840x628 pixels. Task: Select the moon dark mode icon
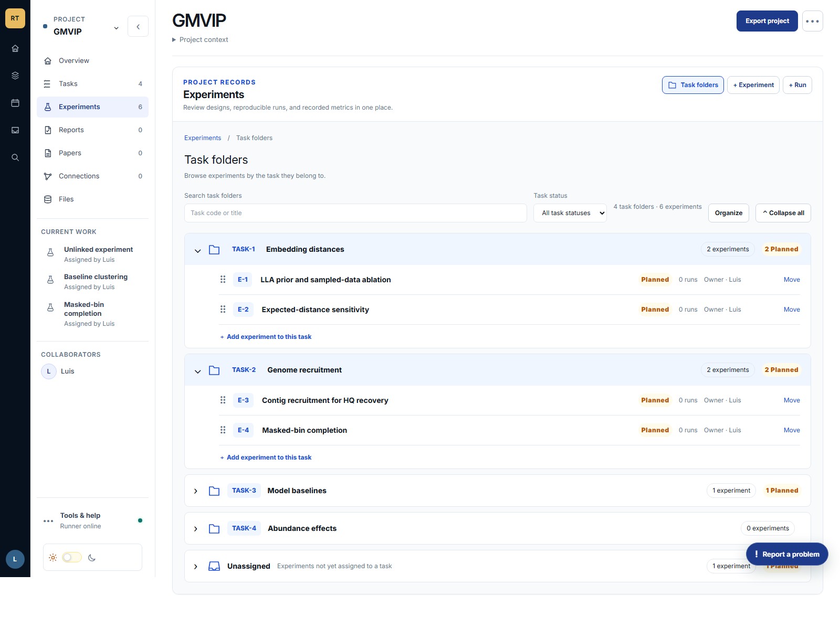[x=92, y=558]
